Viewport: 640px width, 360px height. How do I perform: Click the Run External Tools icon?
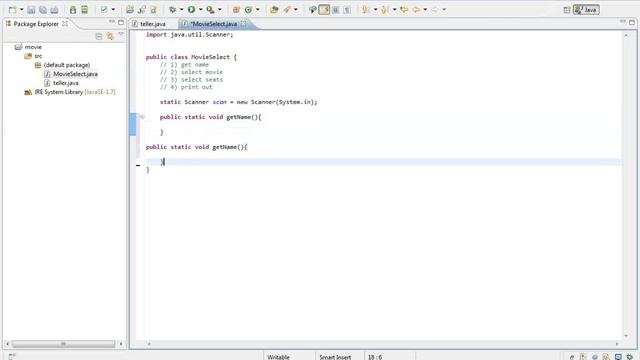point(210,9)
